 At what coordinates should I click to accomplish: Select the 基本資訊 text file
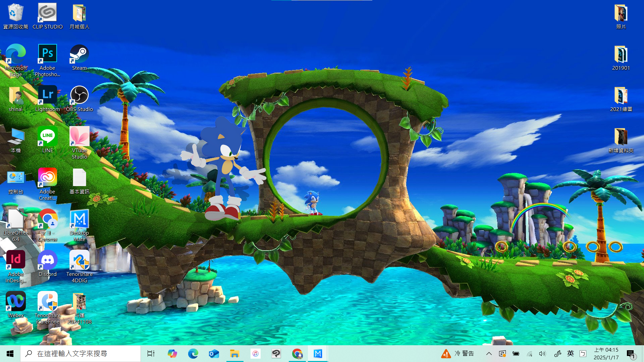[79, 181]
